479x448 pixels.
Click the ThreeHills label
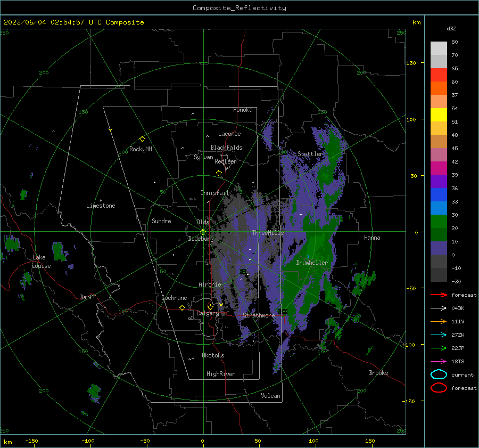[x=268, y=233]
